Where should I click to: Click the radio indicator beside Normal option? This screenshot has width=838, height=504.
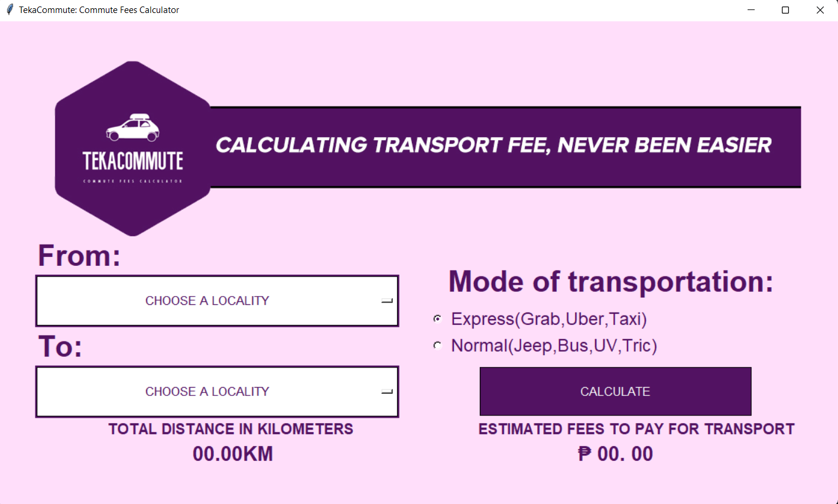point(437,345)
